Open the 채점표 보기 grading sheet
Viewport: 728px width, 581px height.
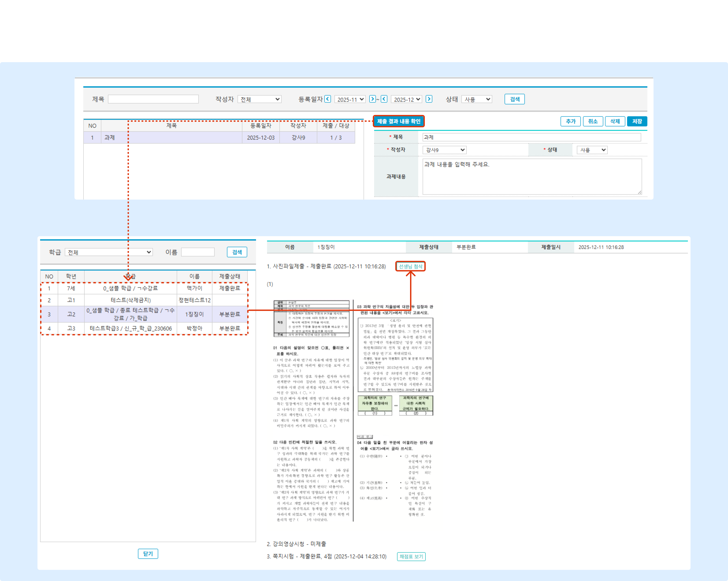point(411,556)
